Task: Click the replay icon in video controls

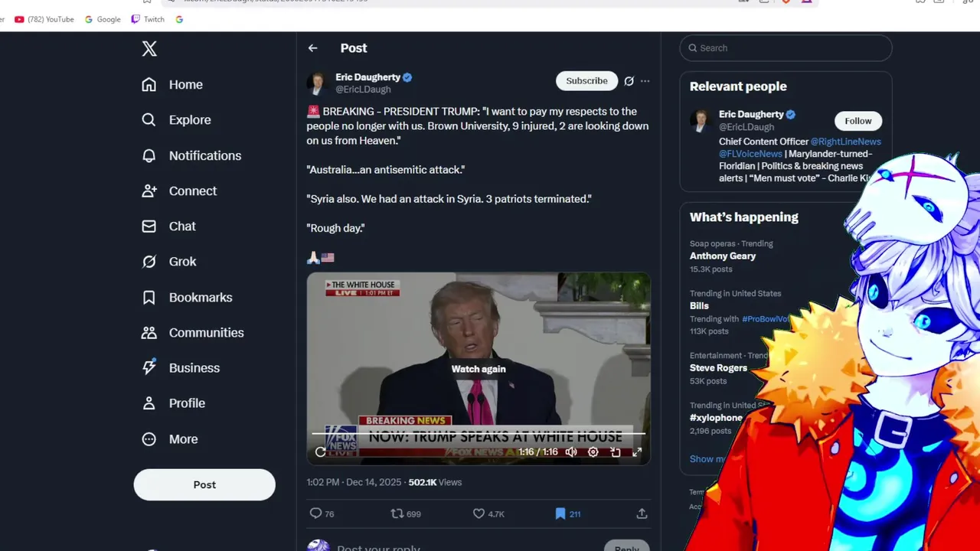Action: (x=320, y=452)
